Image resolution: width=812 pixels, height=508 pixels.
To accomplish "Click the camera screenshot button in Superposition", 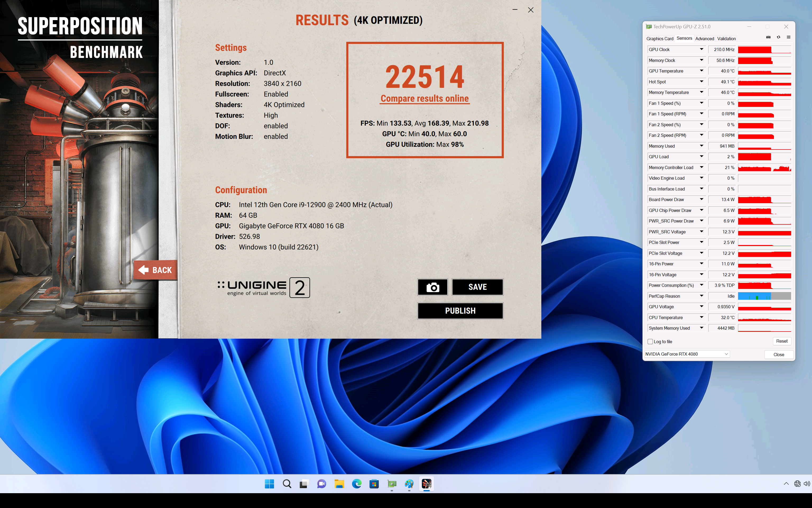I will point(432,287).
